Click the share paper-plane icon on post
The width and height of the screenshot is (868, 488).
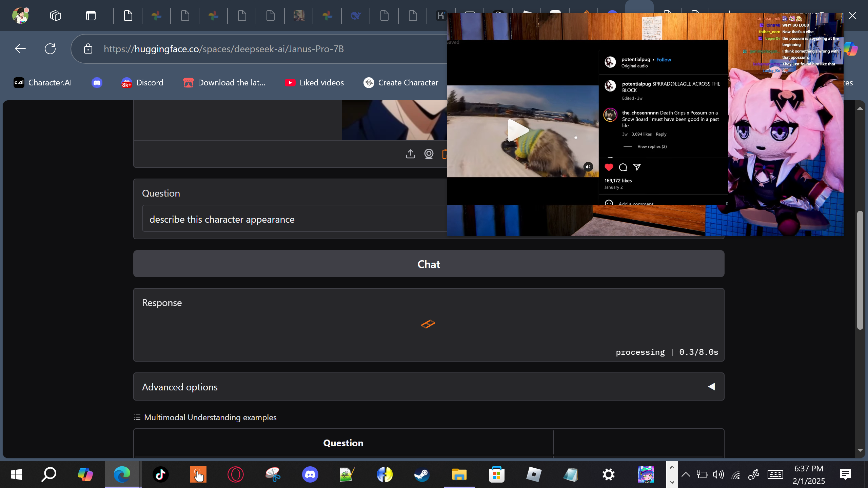(x=637, y=167)
